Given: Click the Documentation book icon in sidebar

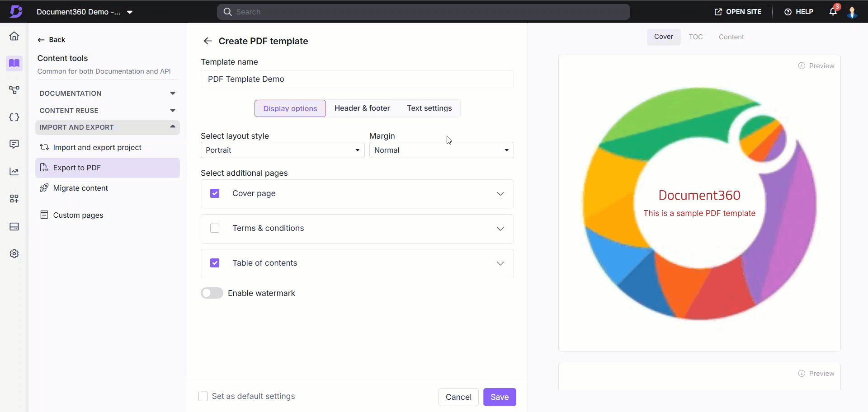Looking at the screenshot, I should 14,63.
